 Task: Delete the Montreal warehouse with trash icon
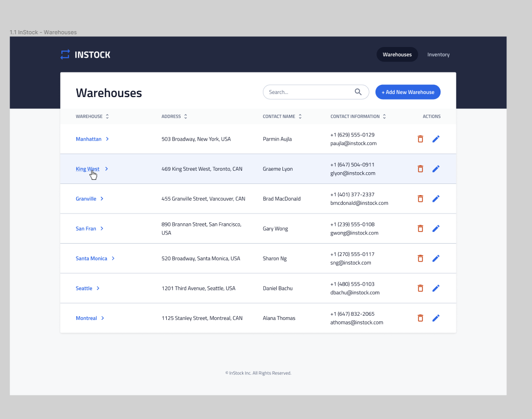420,317
